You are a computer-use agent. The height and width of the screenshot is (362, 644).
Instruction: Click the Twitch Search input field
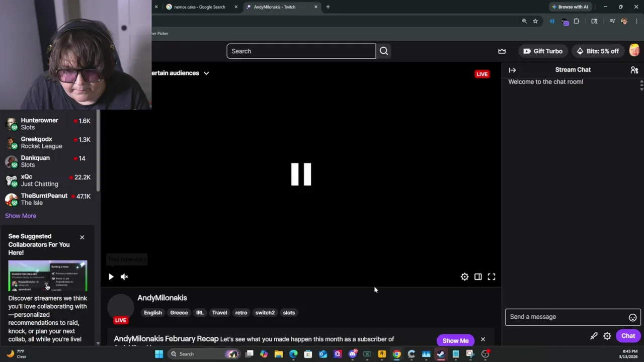301,51
